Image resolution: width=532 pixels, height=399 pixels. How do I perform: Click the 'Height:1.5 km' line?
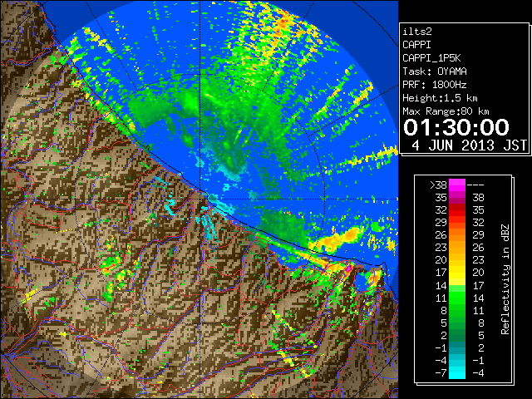(440, 98)
